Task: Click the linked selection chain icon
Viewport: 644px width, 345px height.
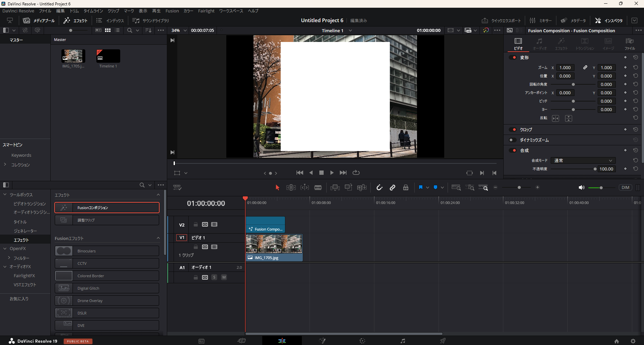Action: (x=393, y=188)
